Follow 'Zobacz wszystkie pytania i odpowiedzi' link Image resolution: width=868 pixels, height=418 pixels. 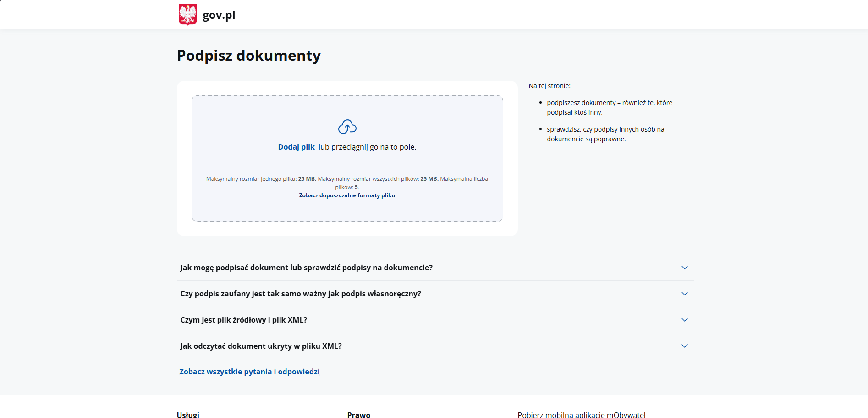pos(249,372)
